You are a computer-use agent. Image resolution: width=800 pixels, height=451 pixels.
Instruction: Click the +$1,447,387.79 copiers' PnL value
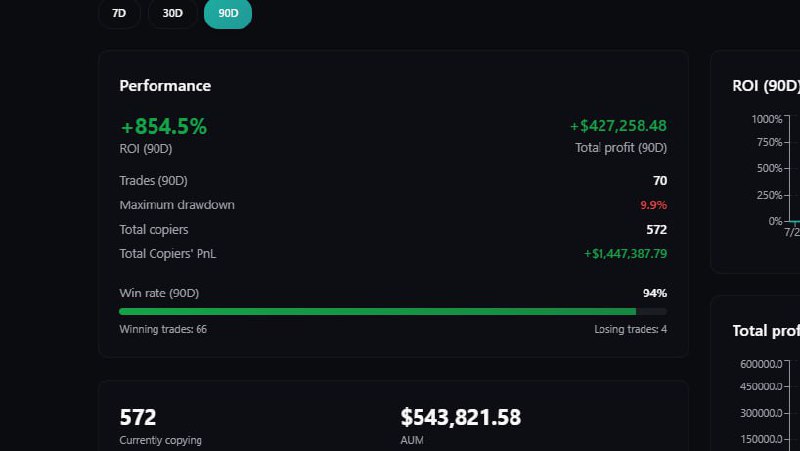click(625, 254)
